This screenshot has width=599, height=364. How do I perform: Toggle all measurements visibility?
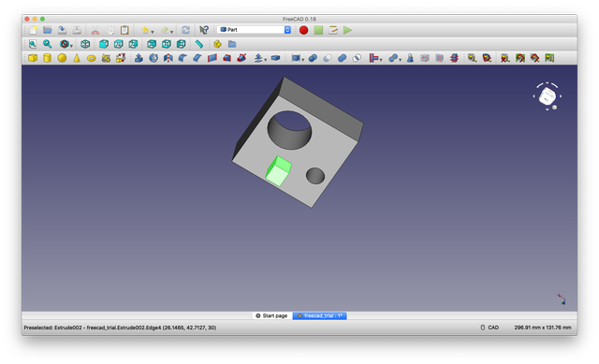[520, 58]
